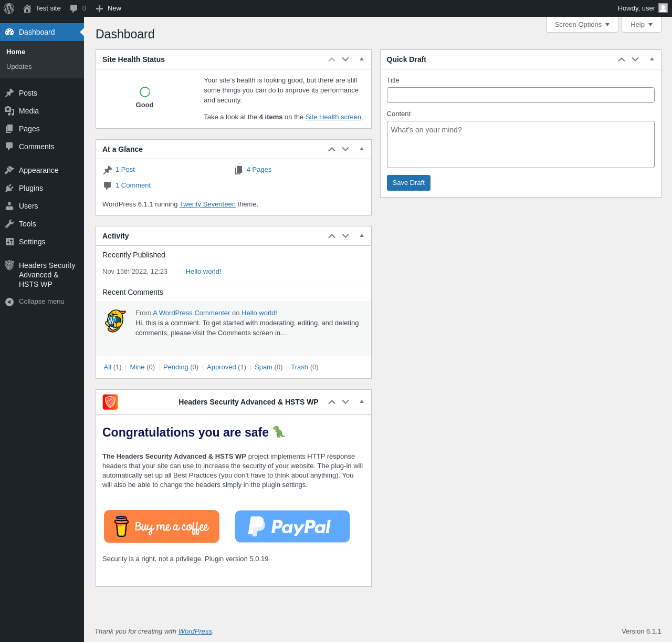Move At a Glance widget up

point(332,149)
